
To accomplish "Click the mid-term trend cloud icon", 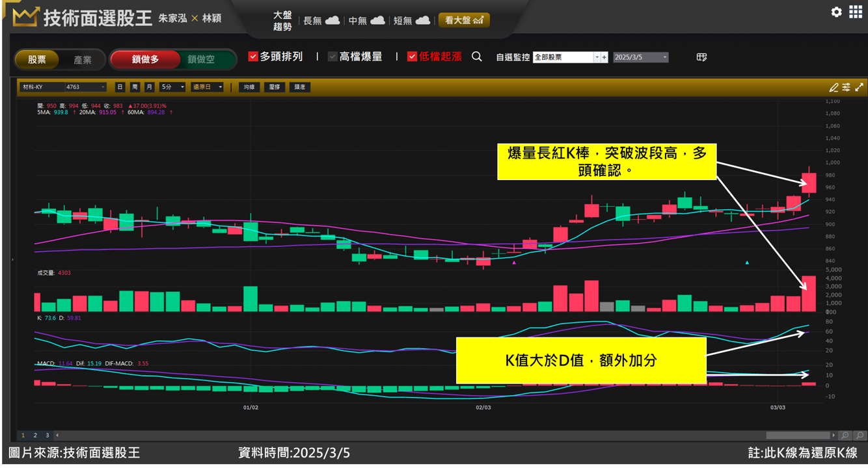I will tap(377, 21).
